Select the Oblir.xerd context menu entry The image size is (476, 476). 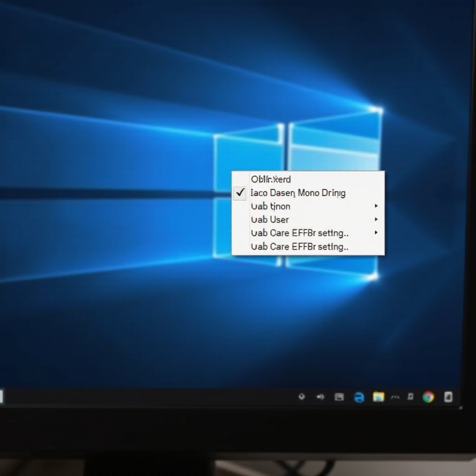coord(271,179)
